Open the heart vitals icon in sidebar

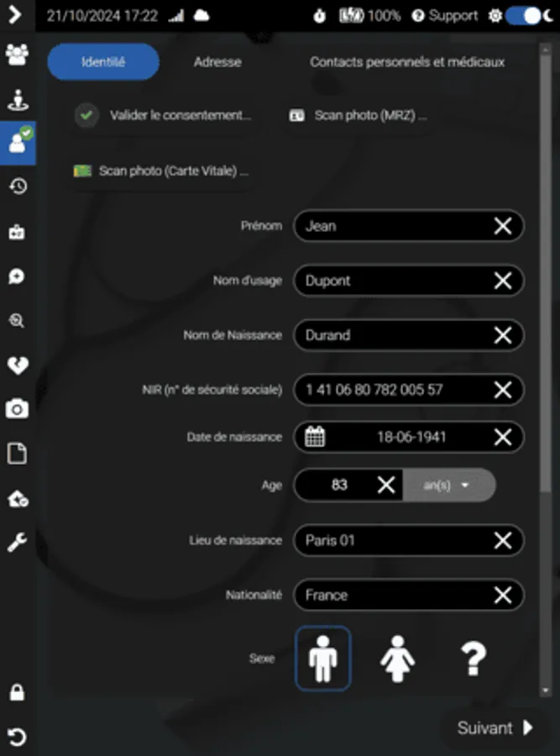(18, 365)
